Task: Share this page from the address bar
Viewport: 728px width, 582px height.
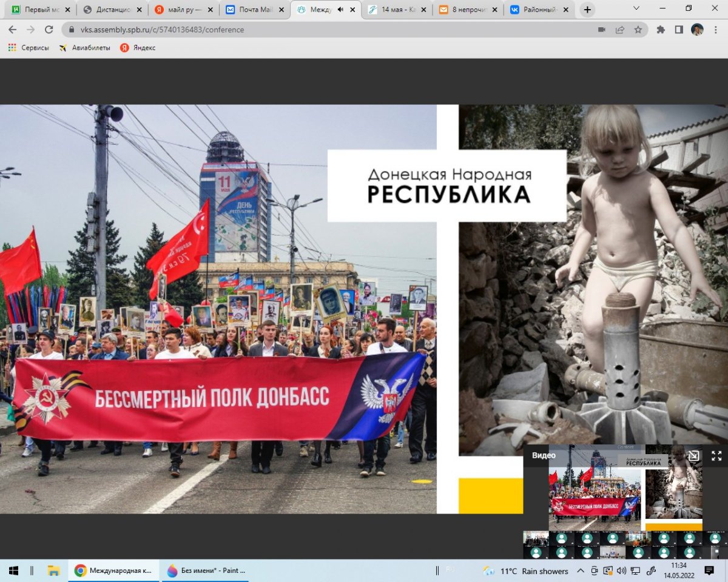Action: tap(619, 30)
